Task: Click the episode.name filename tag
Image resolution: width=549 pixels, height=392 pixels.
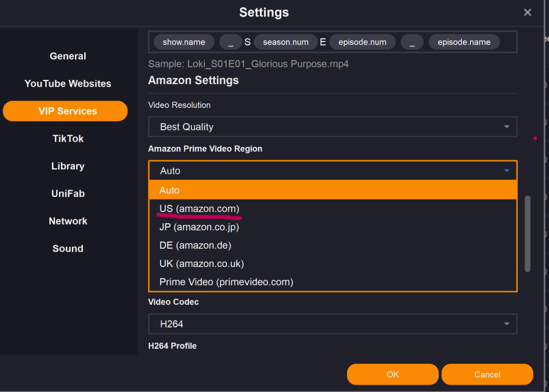Action: coord(464,42)
